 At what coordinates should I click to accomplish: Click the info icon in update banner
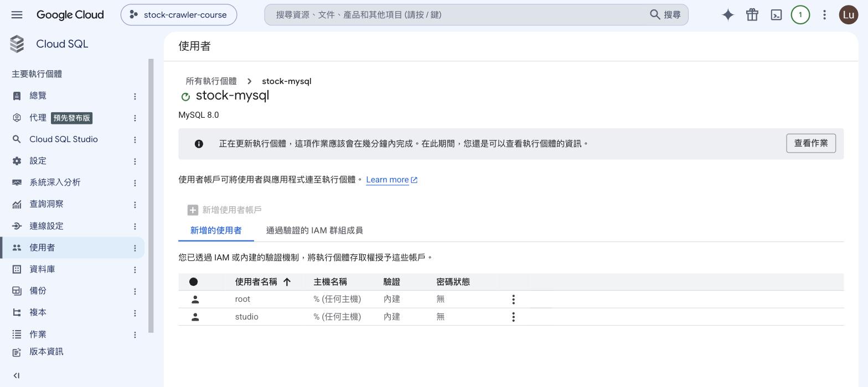[x=199, y=144]
